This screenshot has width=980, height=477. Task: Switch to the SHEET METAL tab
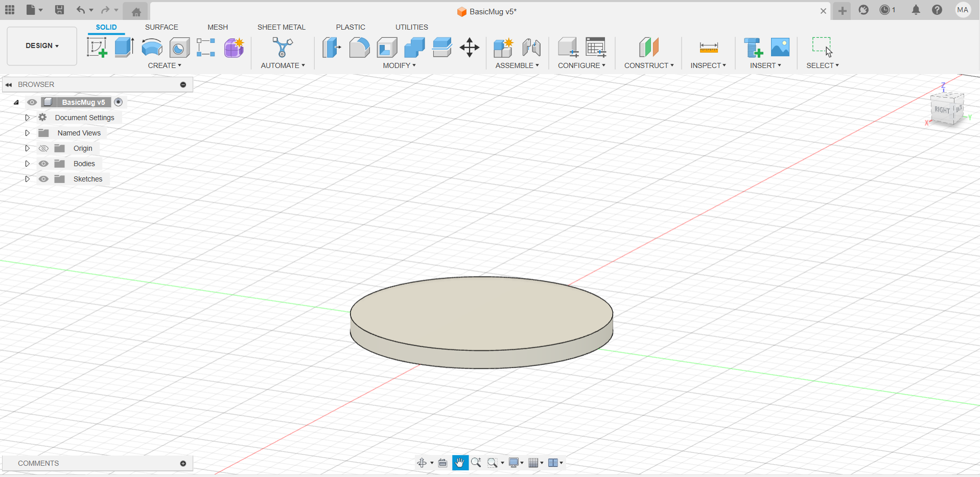coord(282,27)
